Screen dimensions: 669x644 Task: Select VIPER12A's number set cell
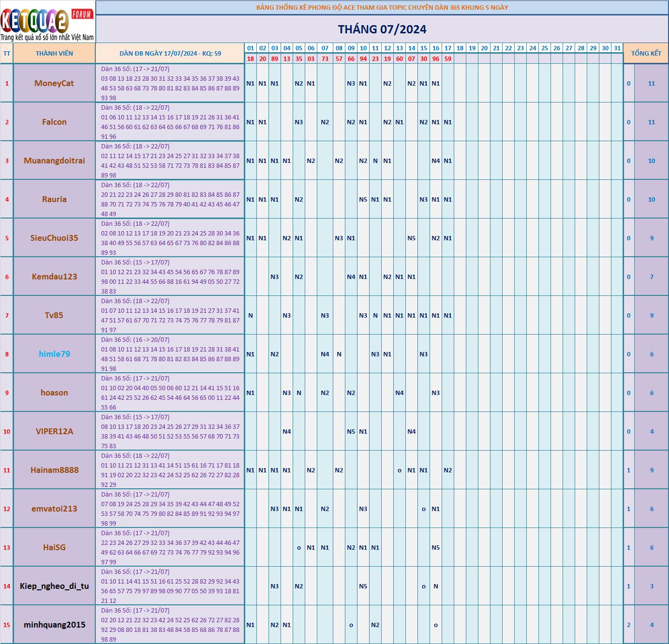170,431
